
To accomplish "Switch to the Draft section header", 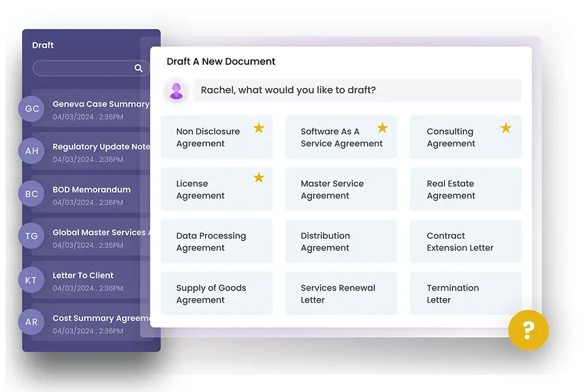I will [x=43, y=45].
